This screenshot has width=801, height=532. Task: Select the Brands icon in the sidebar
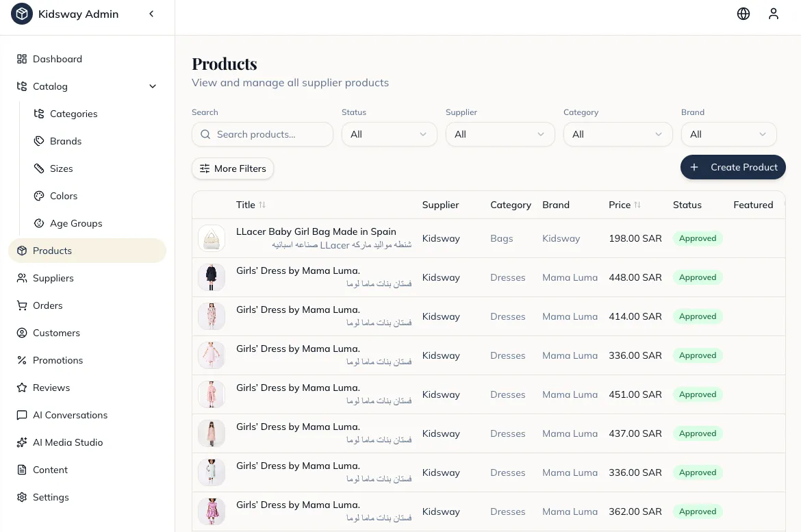[x=39, y=141]
